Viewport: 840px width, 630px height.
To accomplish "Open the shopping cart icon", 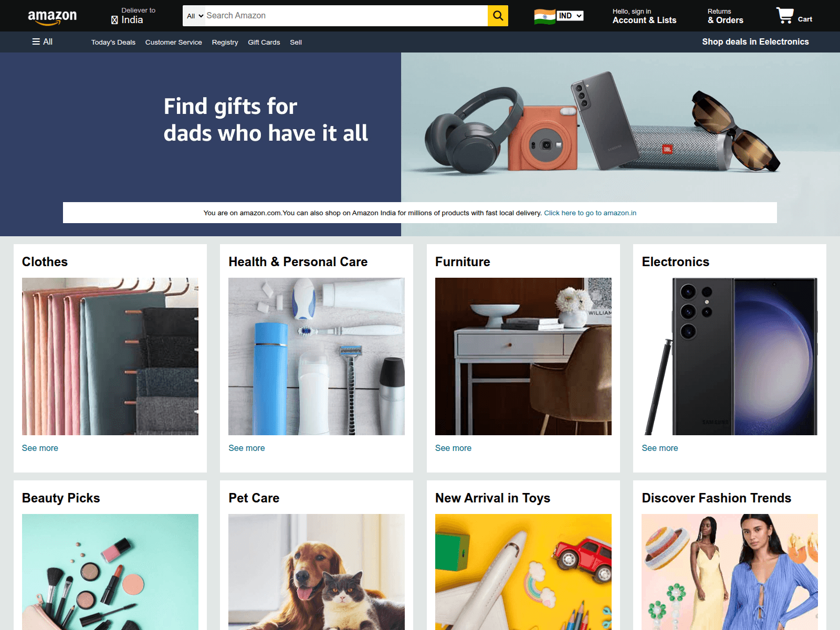I will [785, 15].
